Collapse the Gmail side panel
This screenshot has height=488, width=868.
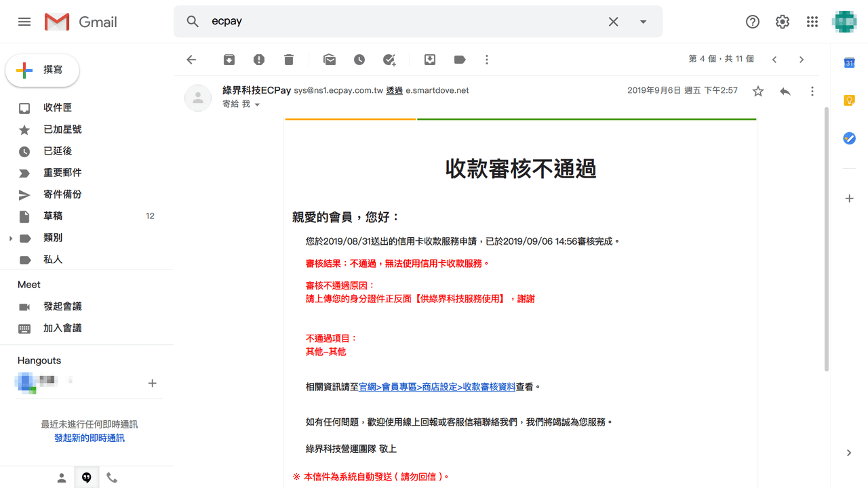(848, 453)
